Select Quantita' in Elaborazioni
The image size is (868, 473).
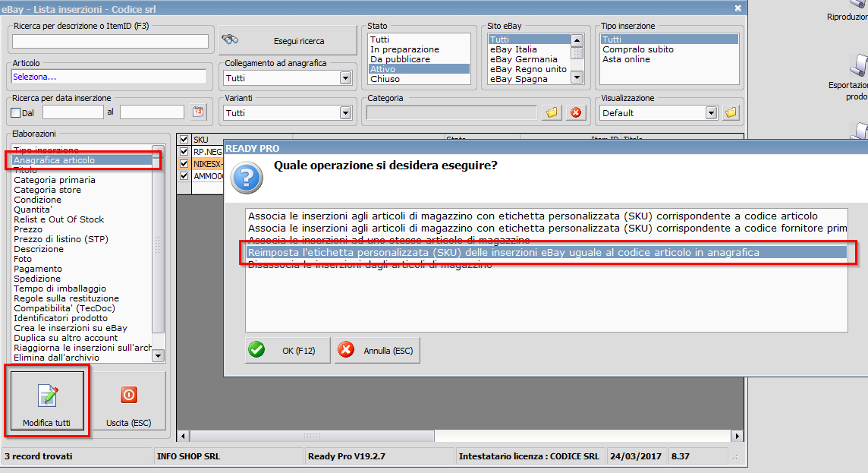click(x=82, y=210)
